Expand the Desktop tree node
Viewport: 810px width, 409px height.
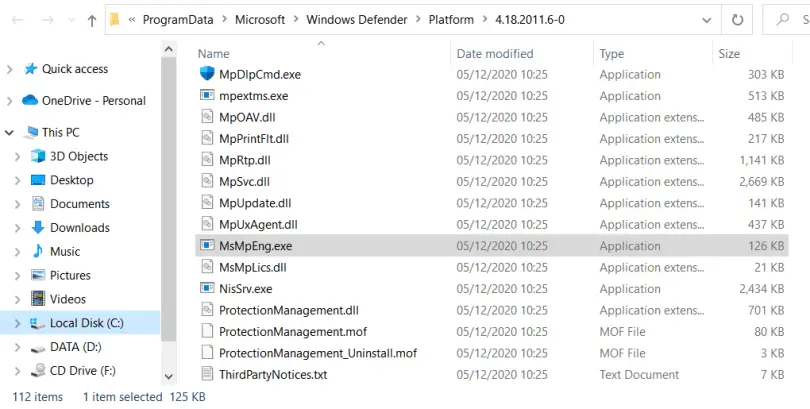pos(18,180)
